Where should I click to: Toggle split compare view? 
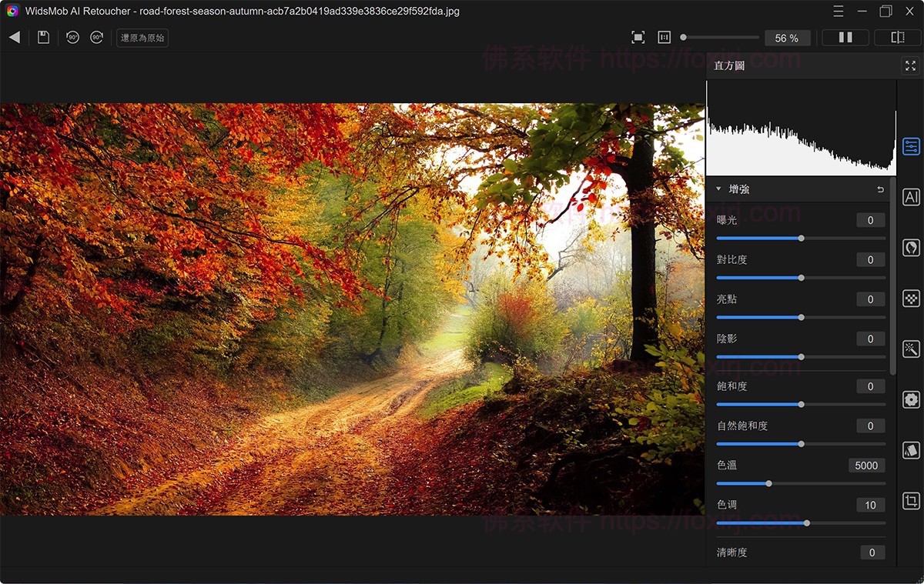[x=897, y=38]
